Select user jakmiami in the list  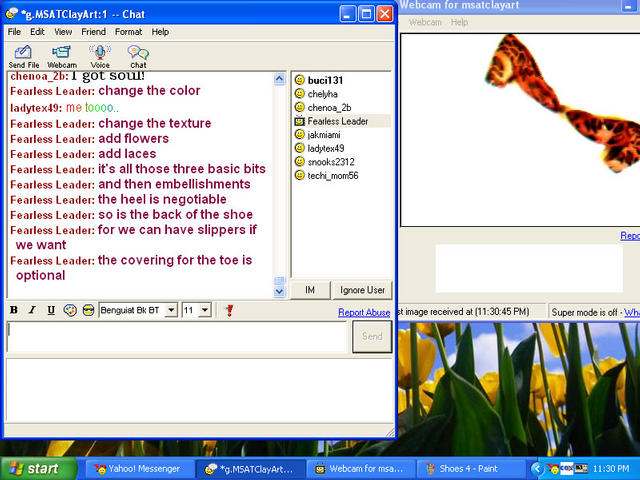[x=324, y=135]
